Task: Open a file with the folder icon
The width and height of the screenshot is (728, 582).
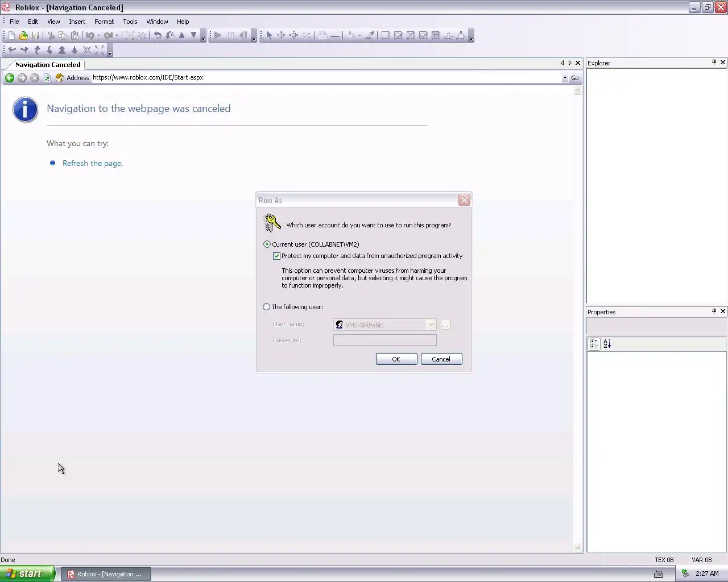Action: (x=23, y=35)
